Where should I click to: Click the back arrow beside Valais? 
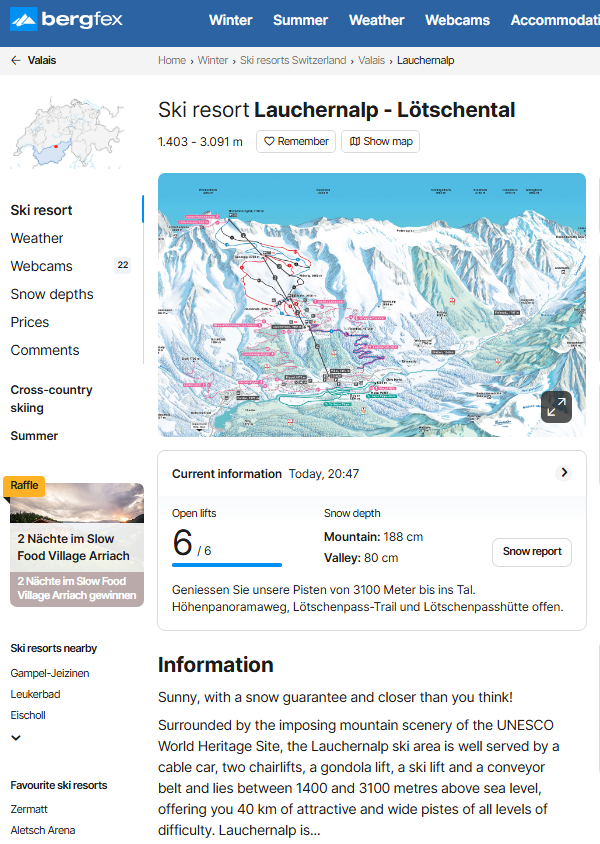(15, 60)
